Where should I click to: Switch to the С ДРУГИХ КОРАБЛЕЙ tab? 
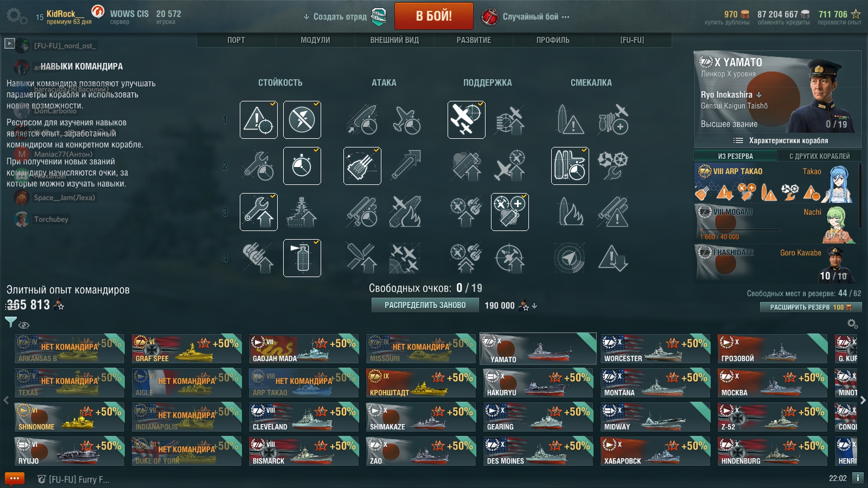[819, 156]
